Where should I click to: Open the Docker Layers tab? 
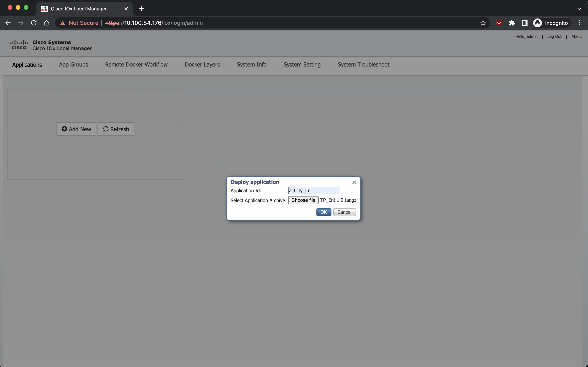pyautogui.click(x=202, y=65)
